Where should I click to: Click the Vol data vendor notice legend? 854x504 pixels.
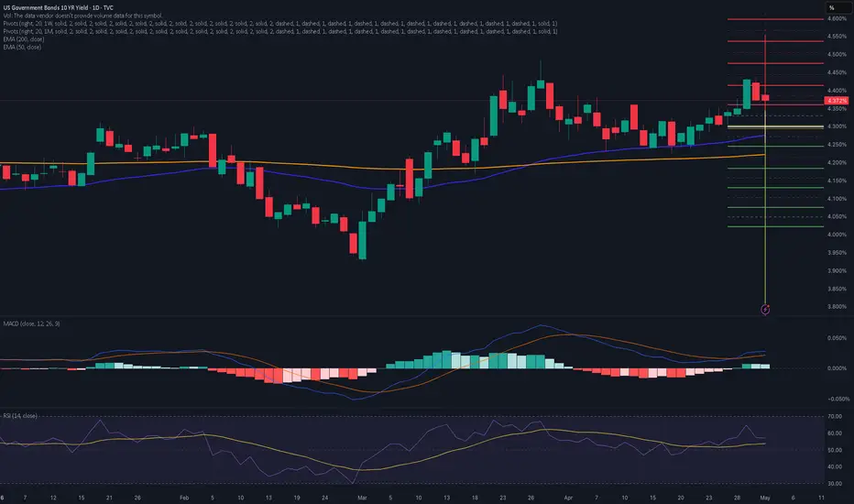pos(82,16)
